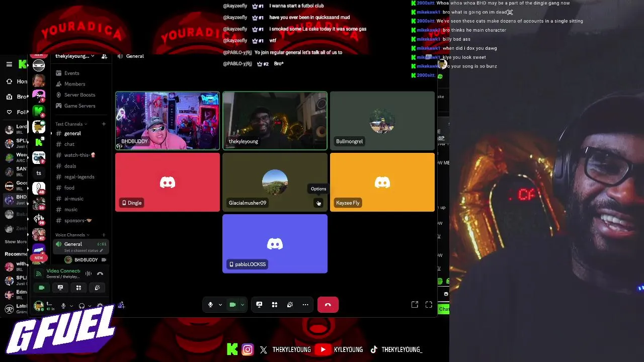The height and width of the screenshot is (362, 644).
Task: Select the pabloLOCKSS participant tile
Action: 275,244
